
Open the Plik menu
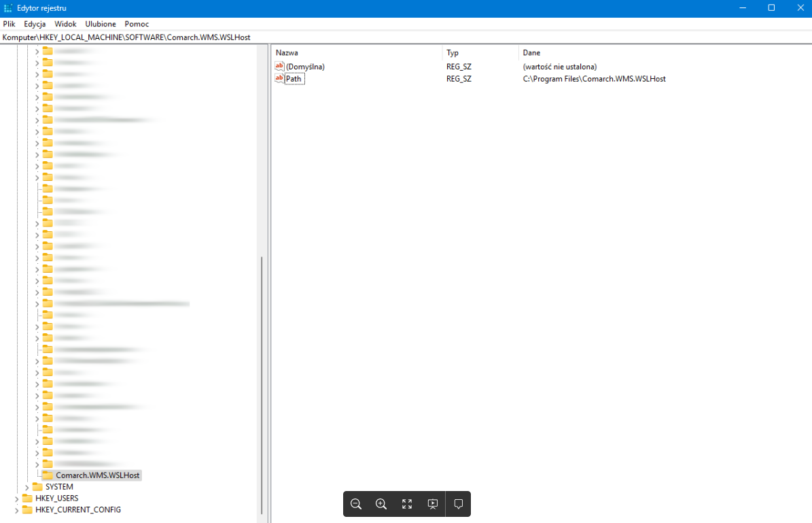coord(10,24)
